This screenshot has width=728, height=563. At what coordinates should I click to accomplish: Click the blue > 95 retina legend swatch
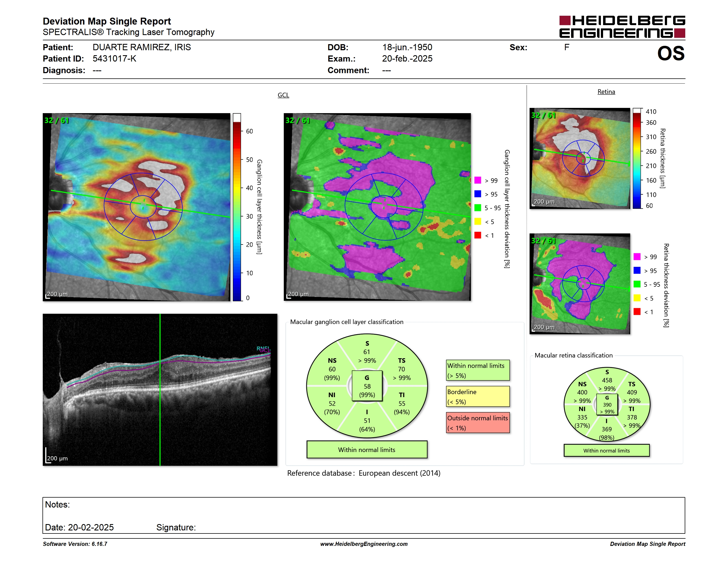pos(637,270)
